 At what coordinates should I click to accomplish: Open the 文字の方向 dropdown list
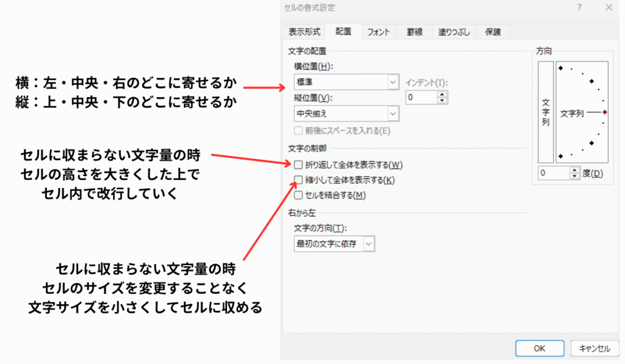pyautogui.click(x=369, y=244)
